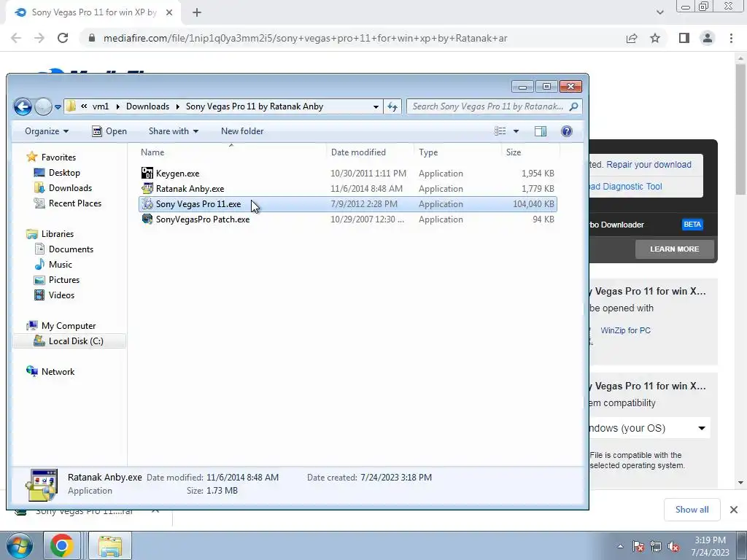Open the Chrome profile avatar icon
Image resolution: width=747 pixels, height=560 pixels.
tap(708, 38)
